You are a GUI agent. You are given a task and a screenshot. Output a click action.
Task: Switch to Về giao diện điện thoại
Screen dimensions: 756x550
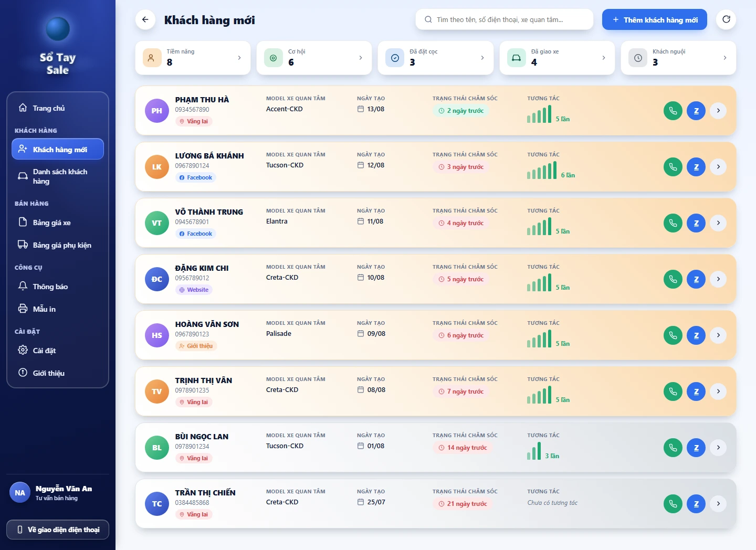58,530
